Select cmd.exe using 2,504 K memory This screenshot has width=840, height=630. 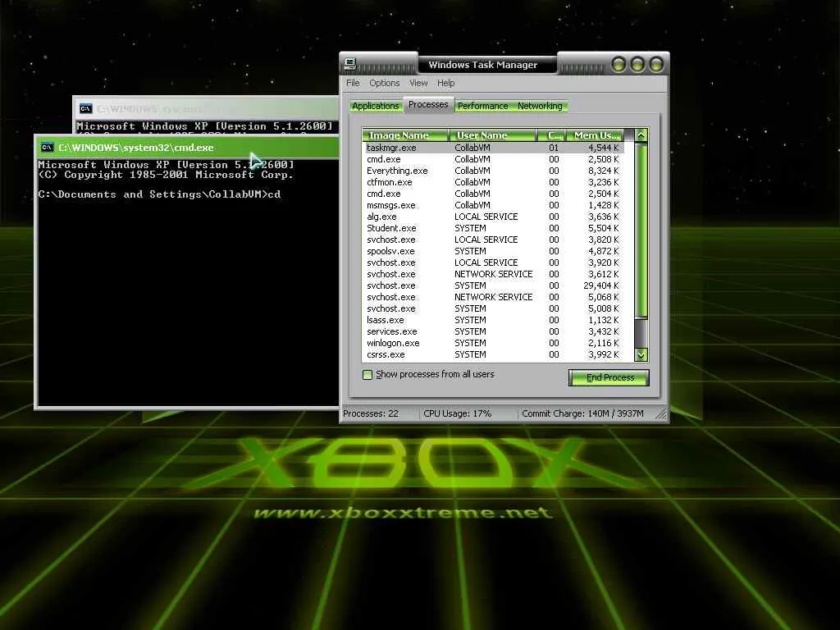[493, 194]
